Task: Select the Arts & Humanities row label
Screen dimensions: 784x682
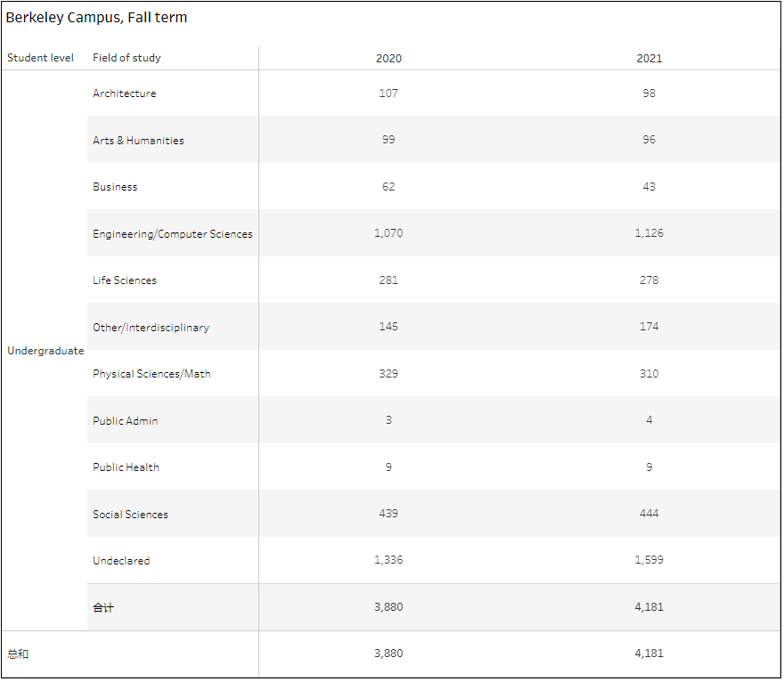Action: pos(138,141)
